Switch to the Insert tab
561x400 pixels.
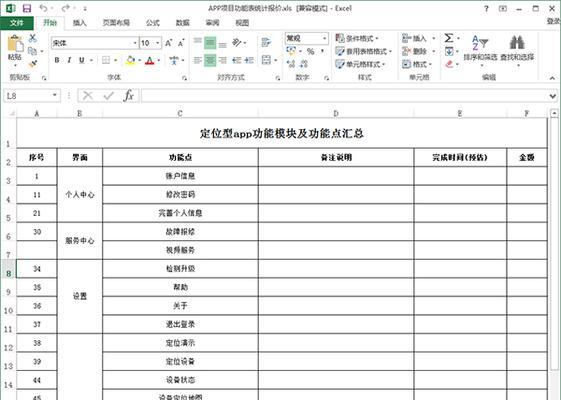tap(79, 23)
